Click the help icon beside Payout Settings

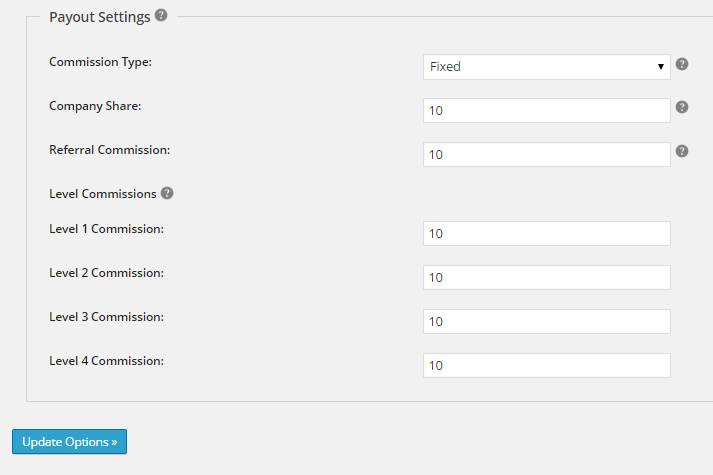(x=161, y=15)
